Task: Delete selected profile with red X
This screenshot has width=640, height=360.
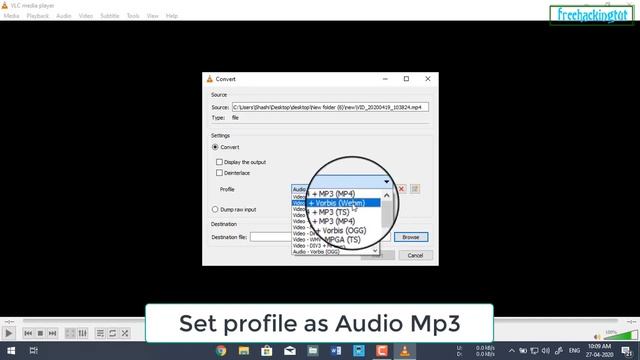Action: coord(402,189)
